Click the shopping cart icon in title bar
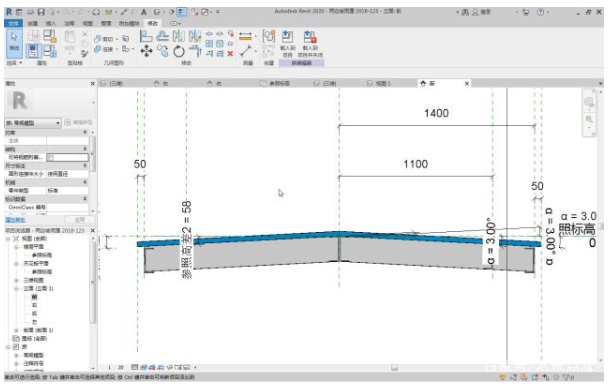610x388 pixels. tap(526, 12)
